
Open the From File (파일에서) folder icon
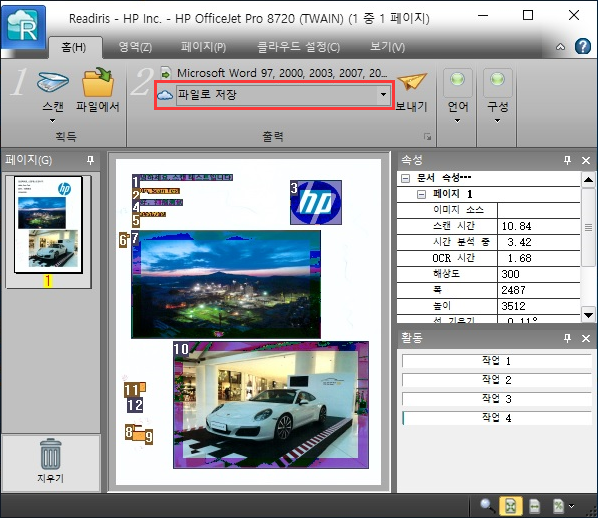pos(98,82)
